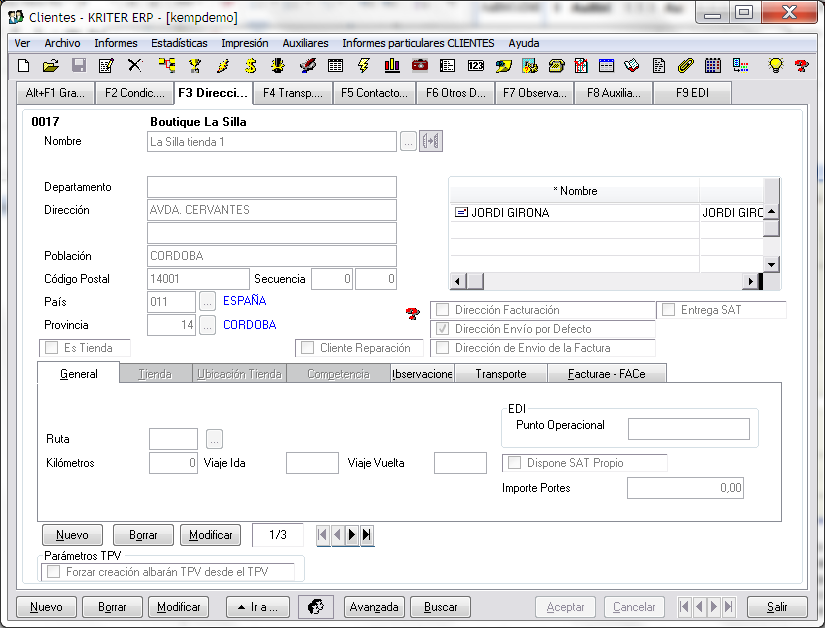The image size is (825, 628).
Task: Click the Punto Operacional input field
Action: (x=689, y=429)
